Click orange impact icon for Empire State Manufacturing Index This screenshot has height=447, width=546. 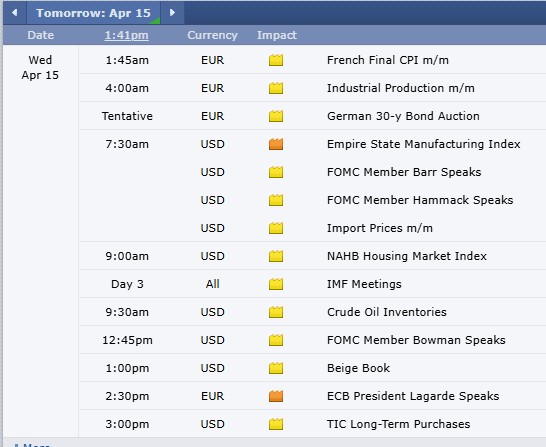[x=276, y=144]
